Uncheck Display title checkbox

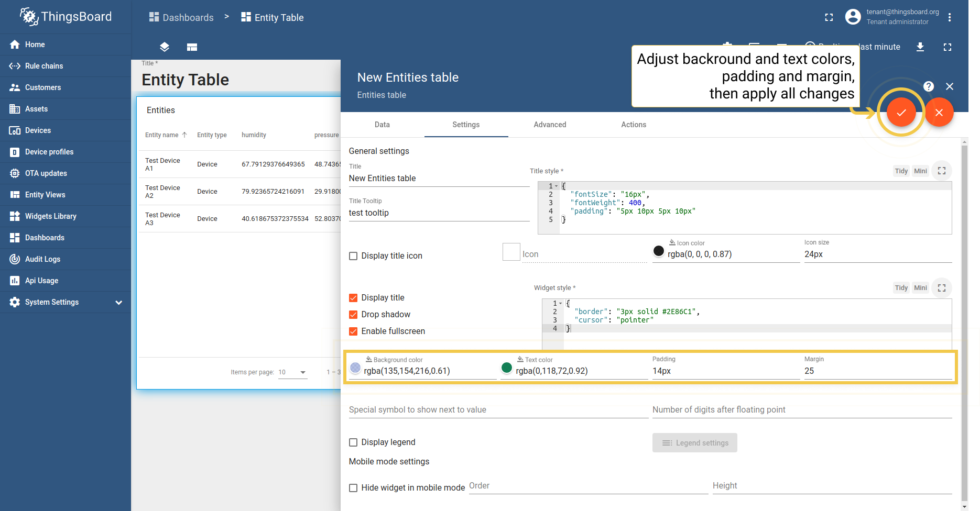click(353, 298)
